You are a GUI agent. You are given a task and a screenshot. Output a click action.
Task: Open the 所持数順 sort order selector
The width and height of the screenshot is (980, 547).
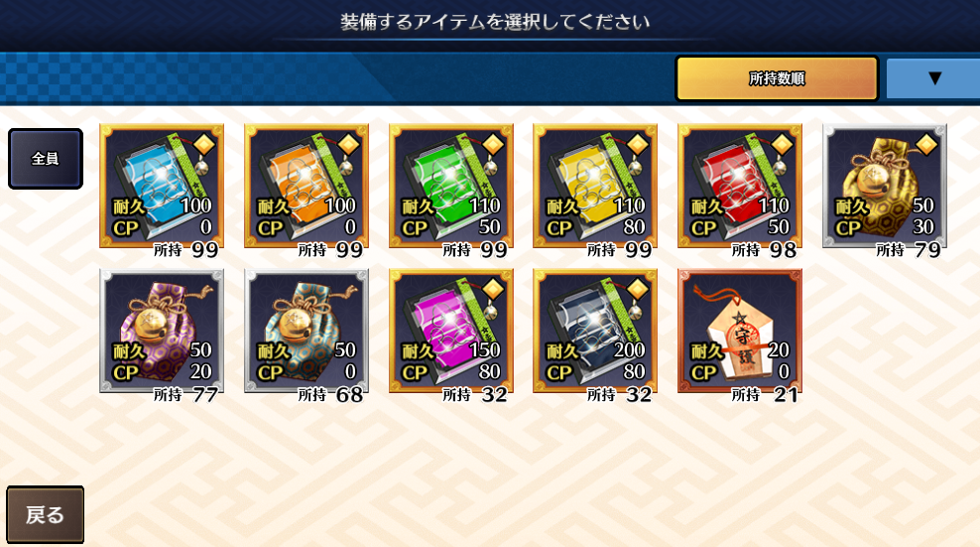coord(777,78)
